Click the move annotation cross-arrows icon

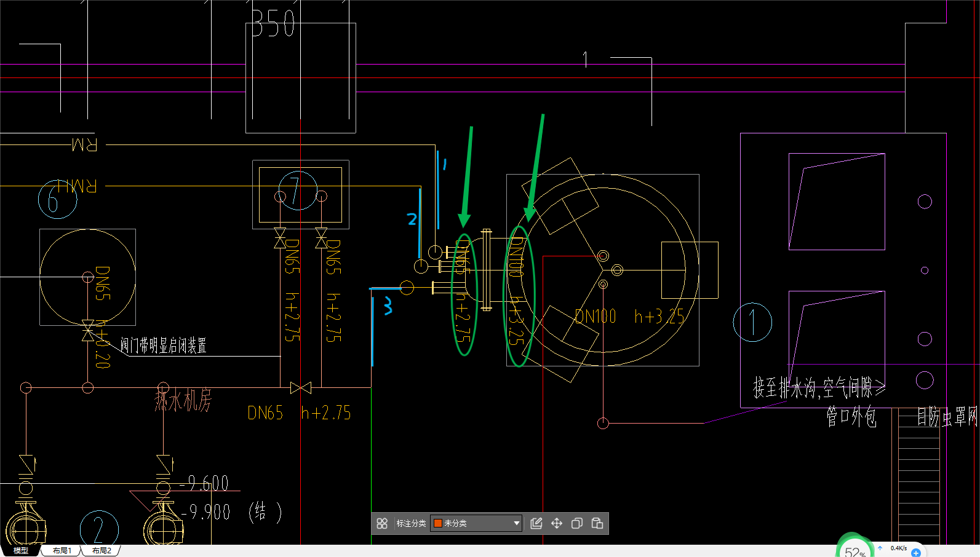(x=557, y=523)
